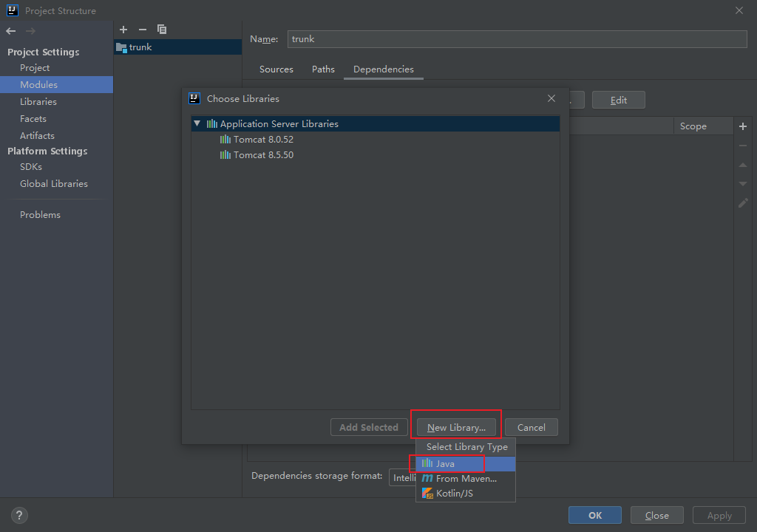The height and width of the screenshot is (532, 757).
Task: Click Tomcat 8.0.52 library icon
Action: [225, 140]
